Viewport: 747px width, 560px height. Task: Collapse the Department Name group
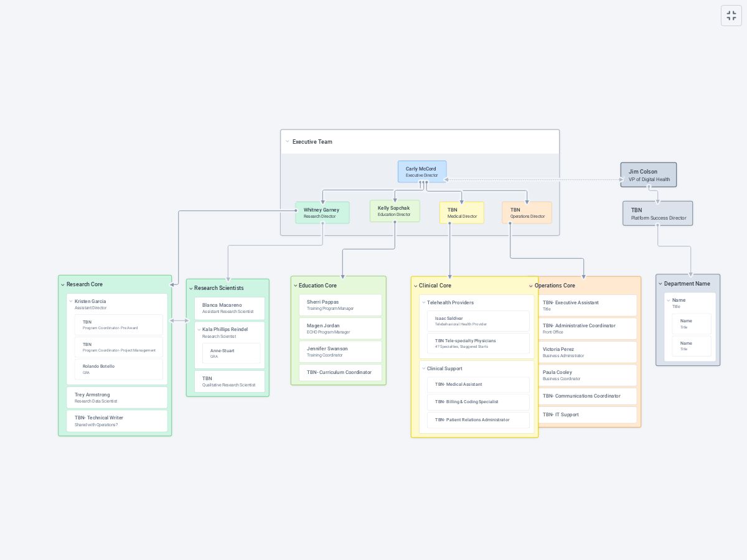pos(660,284)
